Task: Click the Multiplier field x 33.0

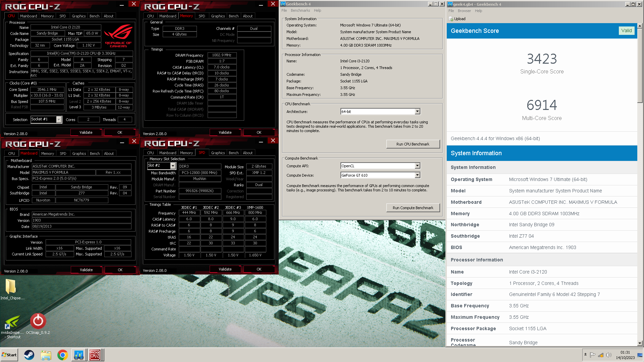Action: pyautogui.click(x=47, y=95)
